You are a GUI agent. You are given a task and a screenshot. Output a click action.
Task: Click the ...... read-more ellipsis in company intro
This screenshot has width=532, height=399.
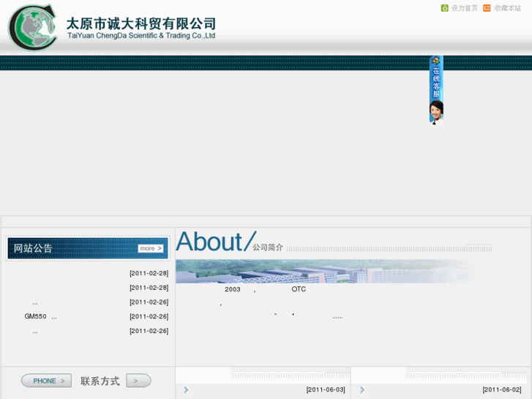(337, 317)
